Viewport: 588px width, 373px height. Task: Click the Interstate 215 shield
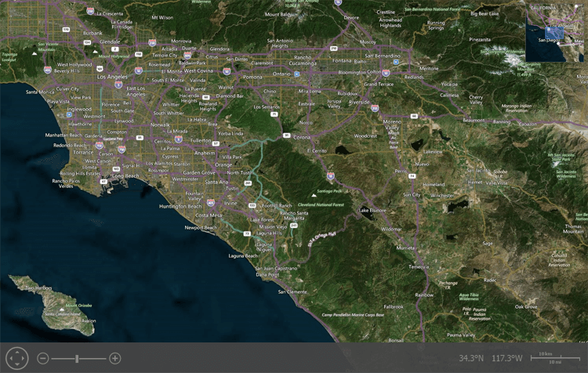(x=375, y=108)
